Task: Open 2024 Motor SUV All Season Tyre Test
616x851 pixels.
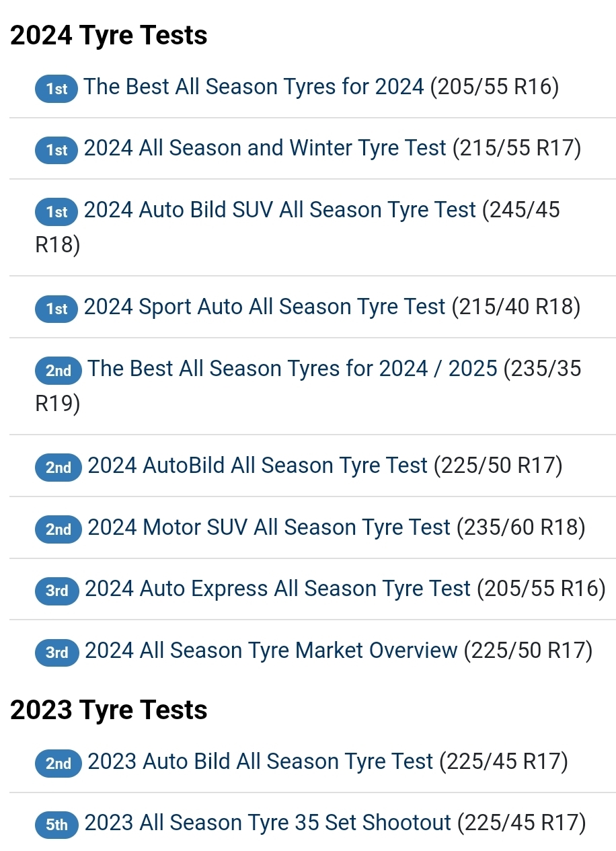Action: (269, 527)
